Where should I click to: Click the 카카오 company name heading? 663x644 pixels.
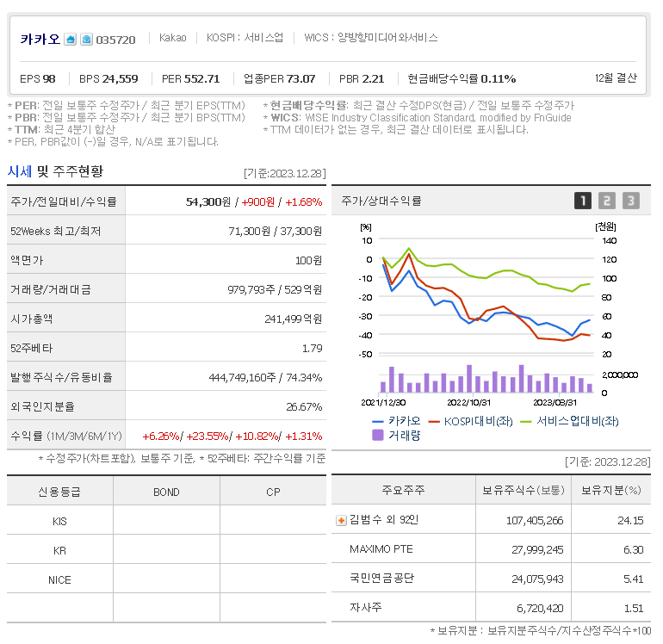(x=40, y=40)
